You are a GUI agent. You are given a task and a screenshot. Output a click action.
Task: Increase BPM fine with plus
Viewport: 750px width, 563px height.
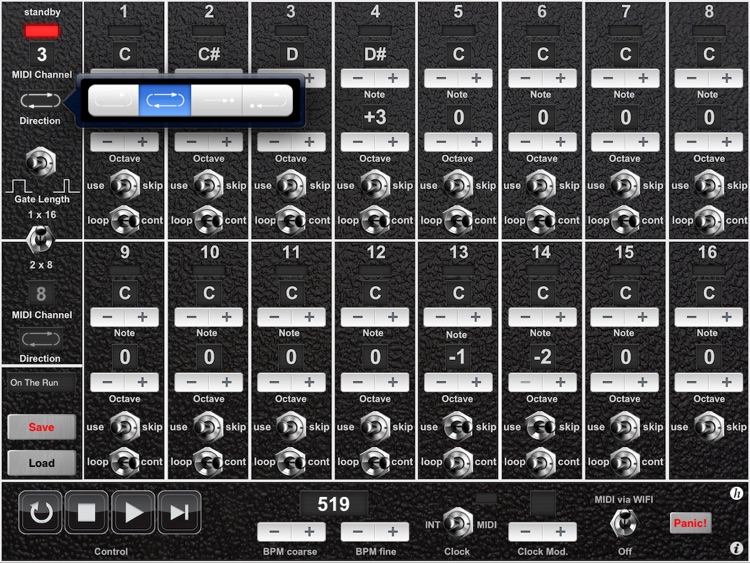(x=392, y=531)
